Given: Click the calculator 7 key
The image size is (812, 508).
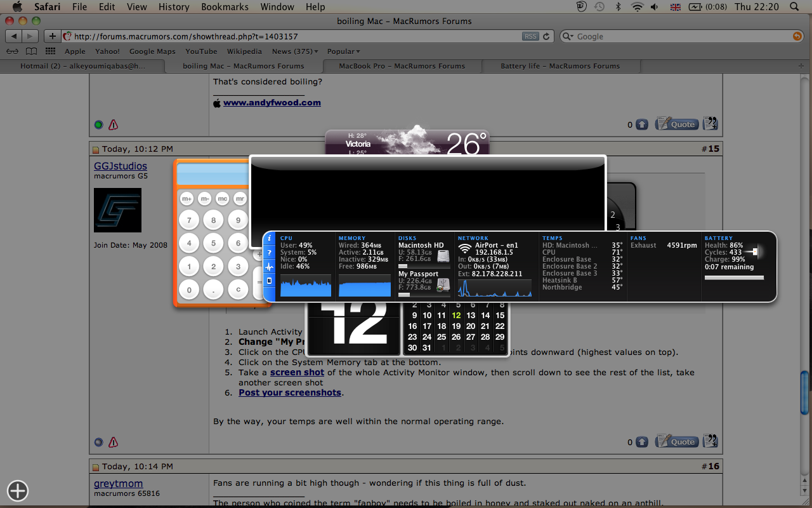Looking at the screenshot, I should pyautogui.click(x=189, y=221).
